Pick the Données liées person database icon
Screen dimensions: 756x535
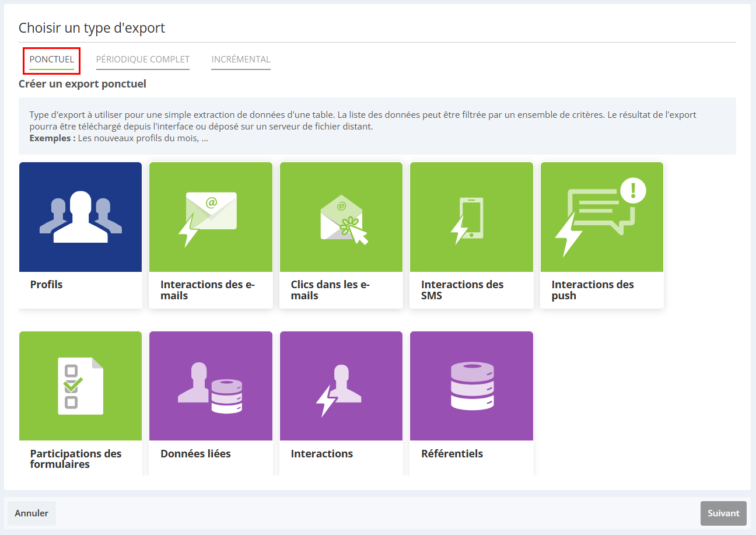210,387
